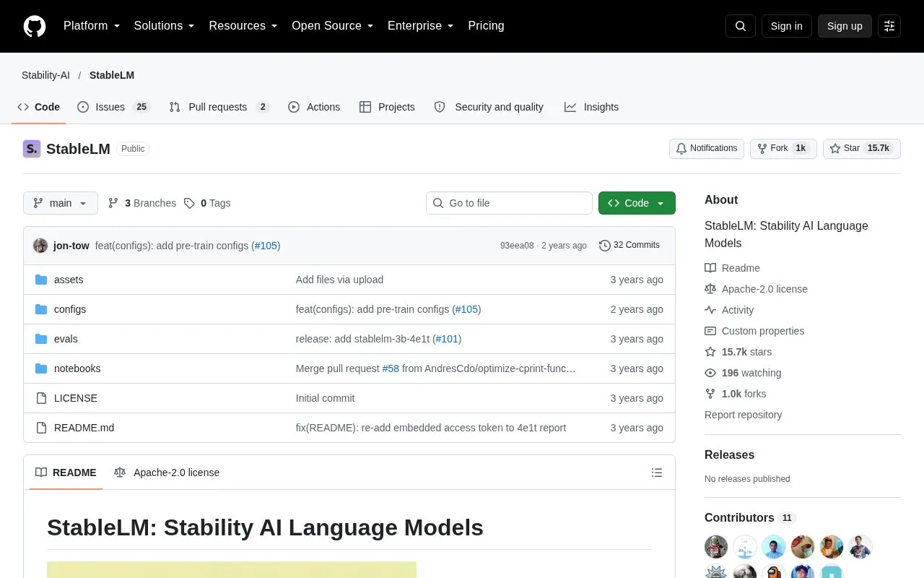Open the appearance settings icon button
This screenshot has height=578, width=924.
[x=889, y=26]
